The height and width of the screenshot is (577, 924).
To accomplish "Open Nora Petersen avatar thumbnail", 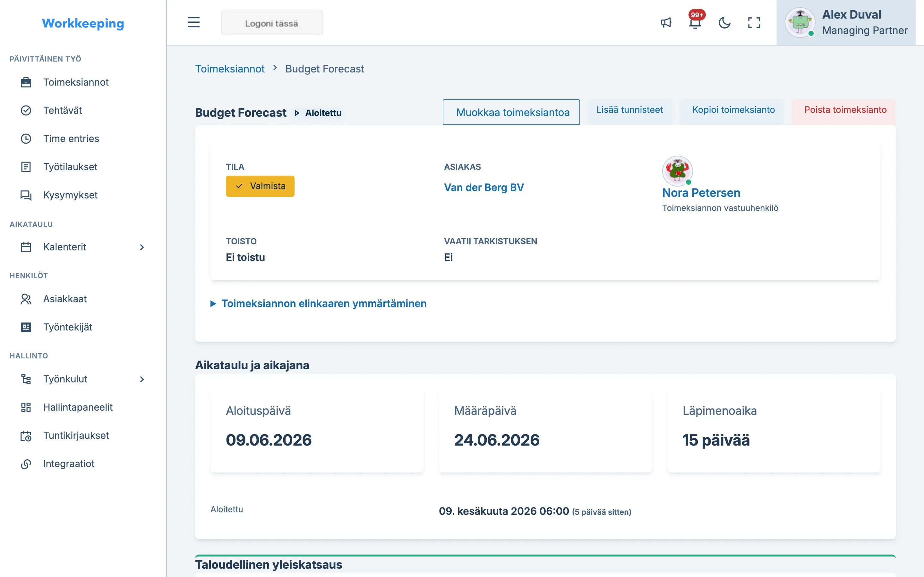I will (677, 171).
